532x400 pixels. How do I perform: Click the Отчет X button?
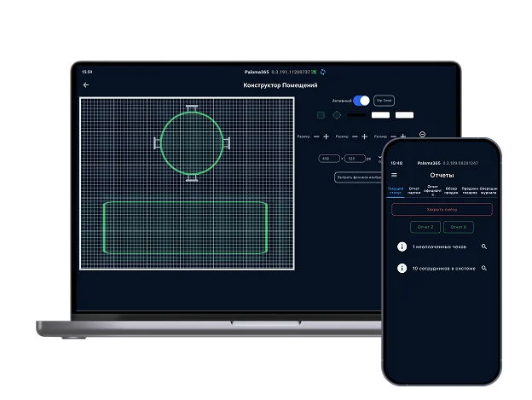coord(458,227)
